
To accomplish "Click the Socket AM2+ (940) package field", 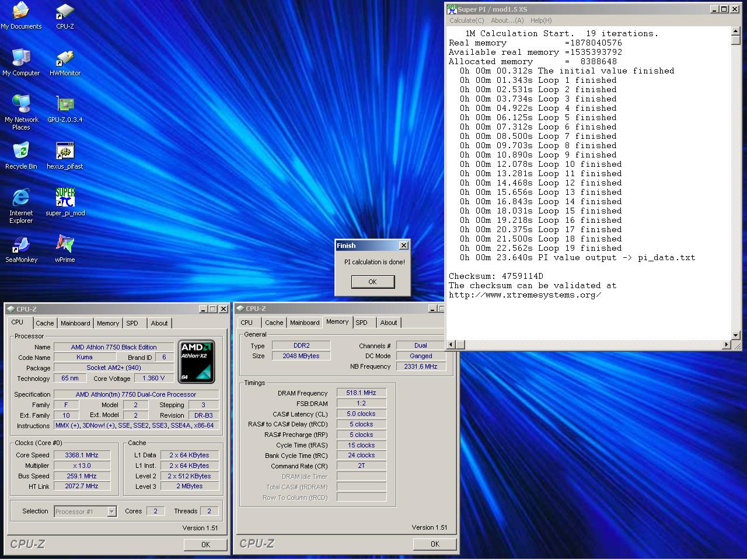I will pos(114,367).
